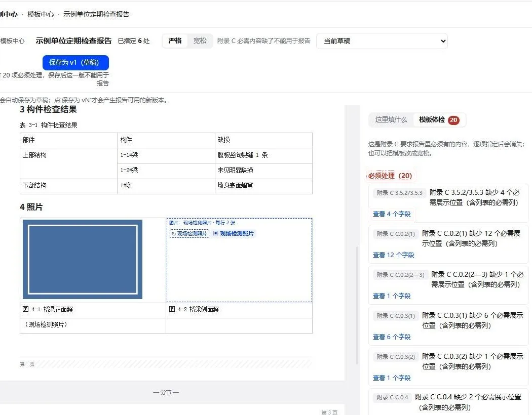
Task: Click the caption 表 3-1 构件检查结果
Action: click(x=49, y=126)
